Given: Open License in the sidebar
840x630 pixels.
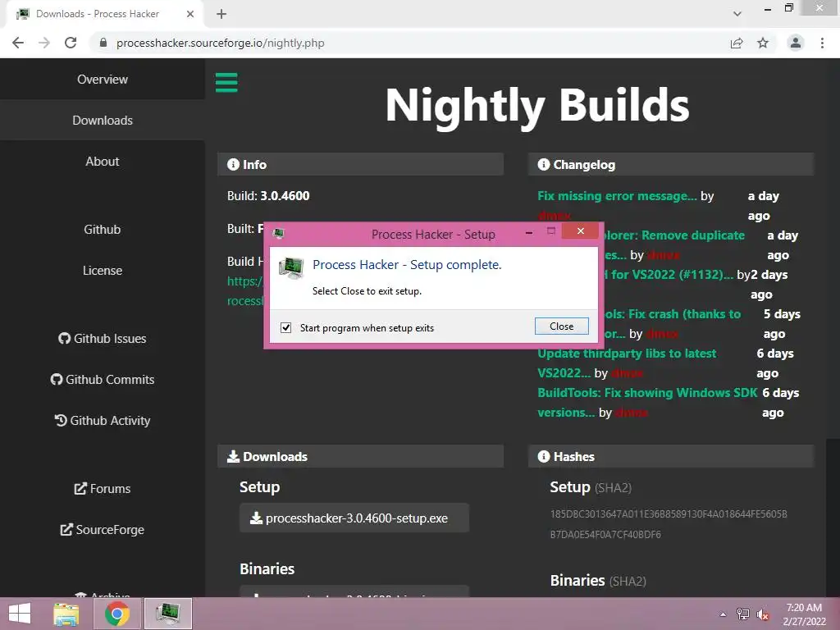Looking at the screenshot, I should click(103, 271).
